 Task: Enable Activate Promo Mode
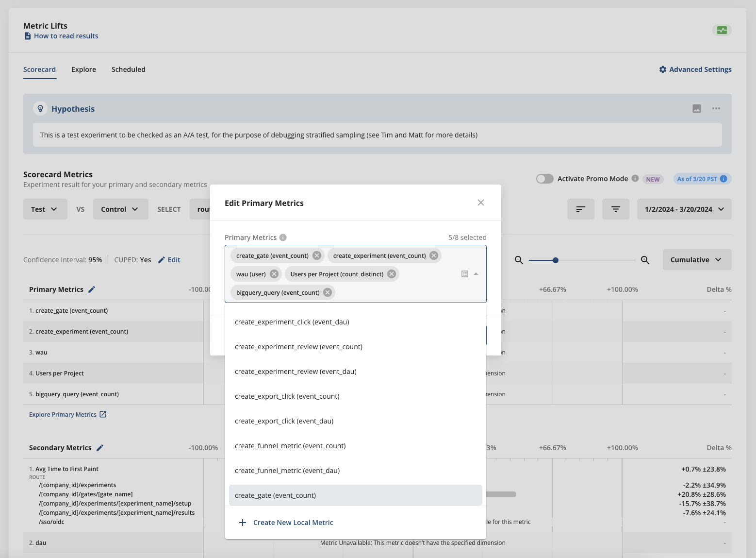click(544, 178)
